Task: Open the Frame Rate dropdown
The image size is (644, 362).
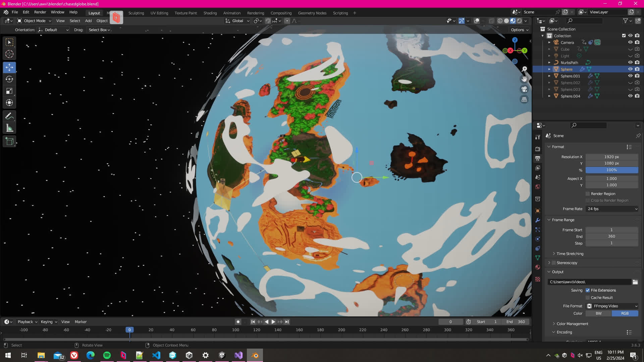Action: pyautogui.click(x=612, y=209)
